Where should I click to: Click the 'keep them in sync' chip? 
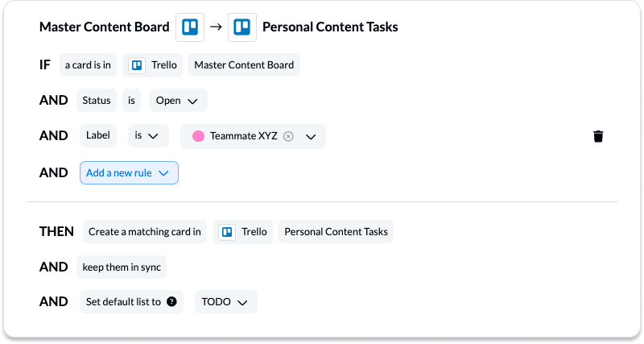122,267
